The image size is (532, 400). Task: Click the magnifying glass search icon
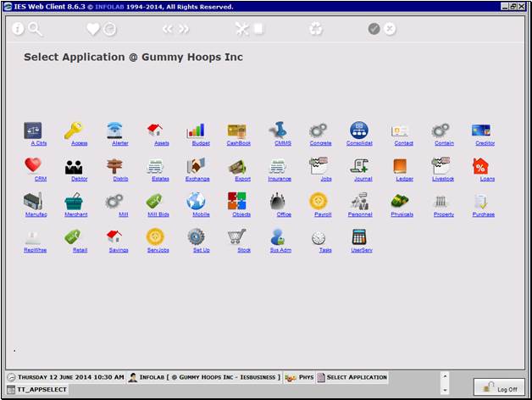35,29
